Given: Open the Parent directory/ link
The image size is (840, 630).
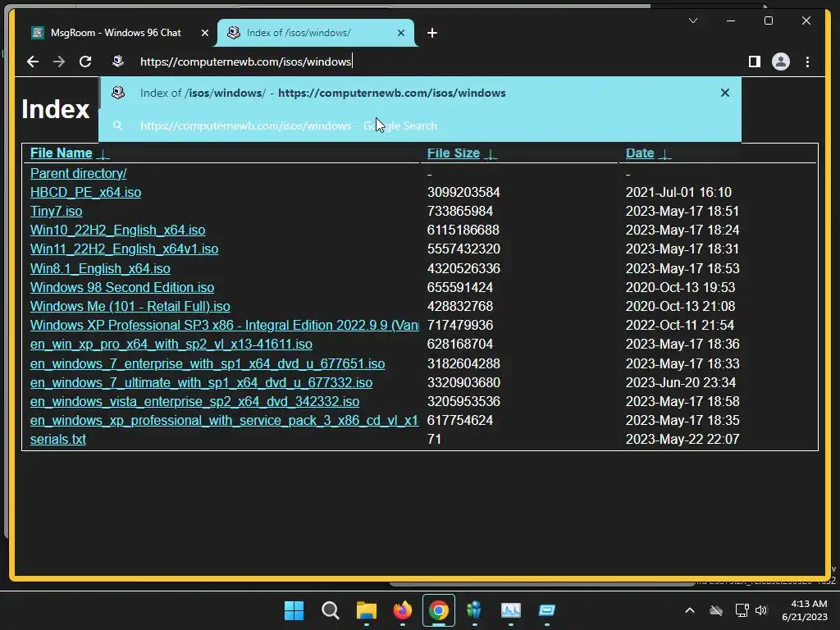Looking at the screenshot, I should click(78, 174).
